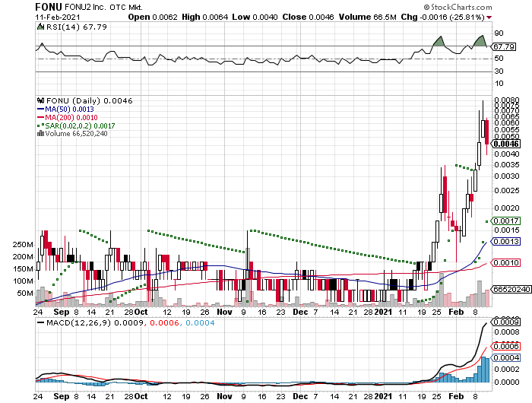The width and height of the screenshot is (532, 403).
Task: Click the Low 0.0040 value
Action: pos(255,17)
